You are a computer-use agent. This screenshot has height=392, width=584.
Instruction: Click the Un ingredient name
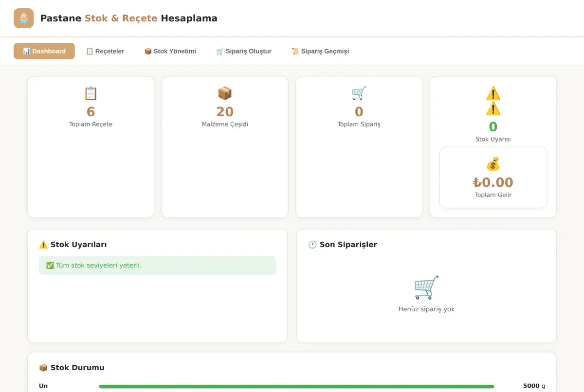coord(43,386)
